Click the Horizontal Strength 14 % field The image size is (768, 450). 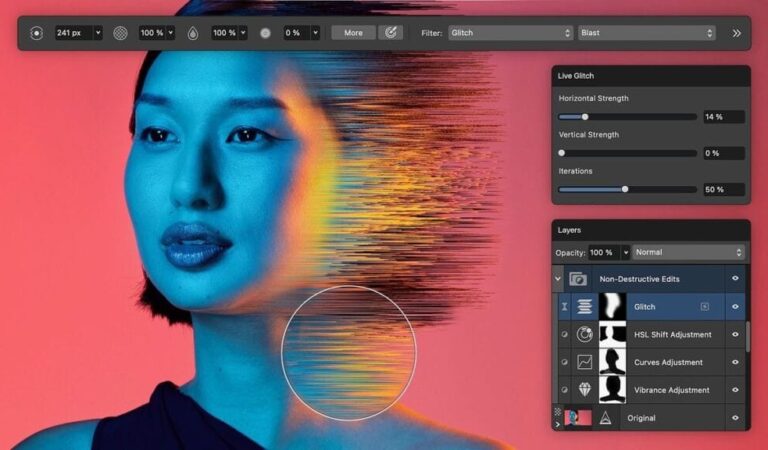coord(724,117)
